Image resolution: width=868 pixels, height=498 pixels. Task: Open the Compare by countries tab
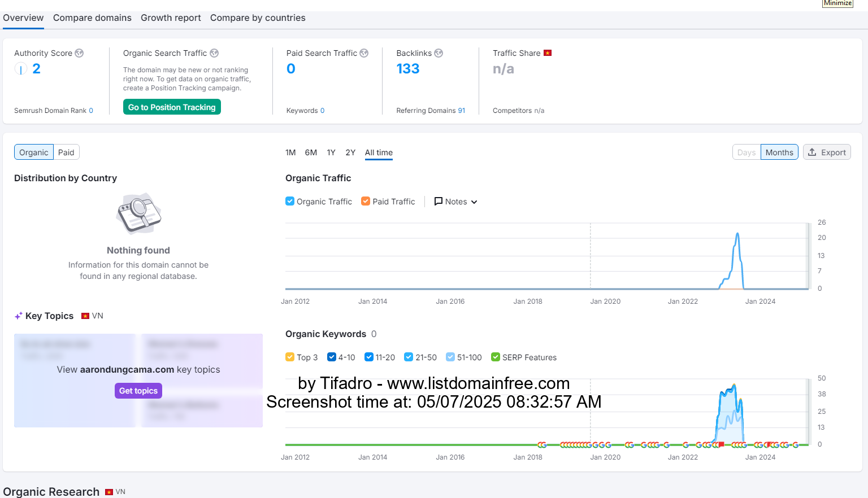tap(258, 18)
